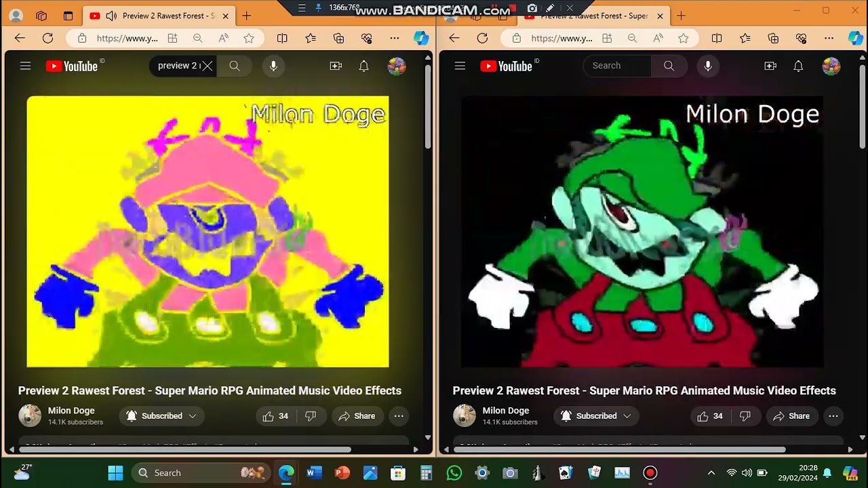Dislike the video in left window
The image size is (868, 488).
click(311, 416)
